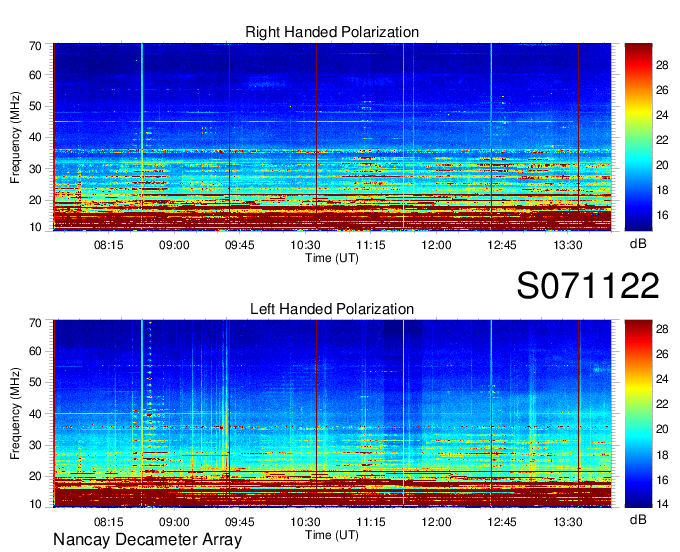Click the 'Right Handed Polarization' plot title
680x552 pixels.
click(332, 32)
